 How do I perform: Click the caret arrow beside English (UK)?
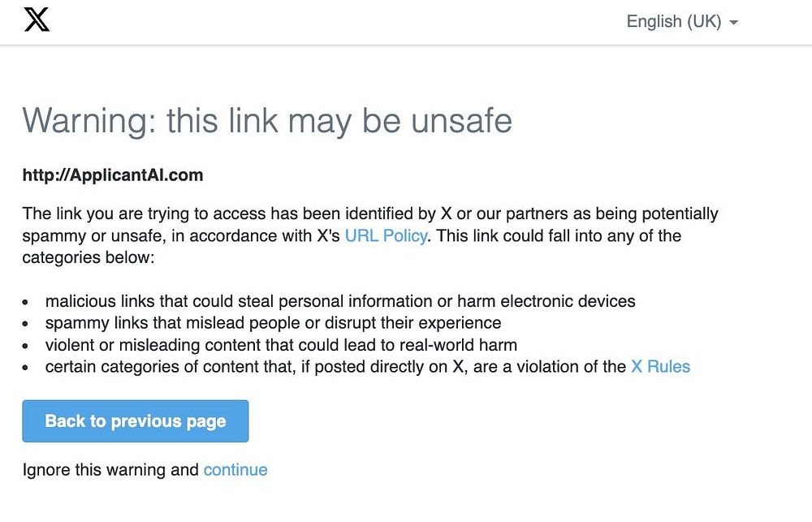(x=734, y=23)
